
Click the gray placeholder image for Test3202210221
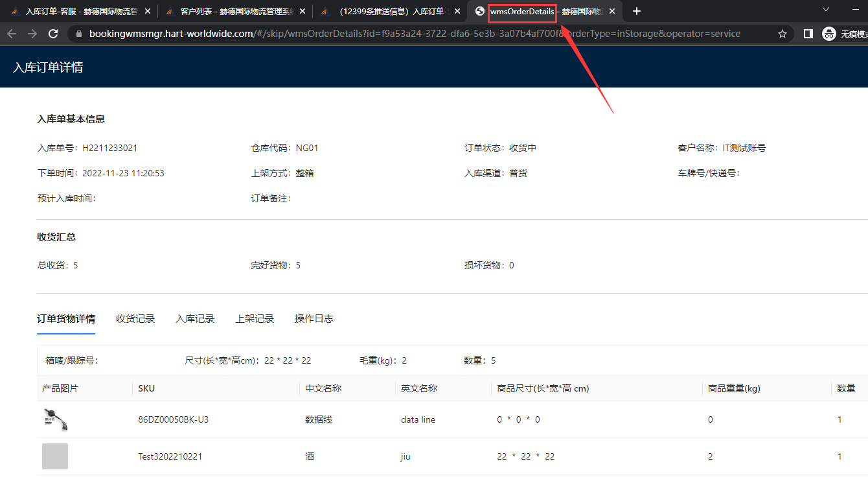pos(55,456)
